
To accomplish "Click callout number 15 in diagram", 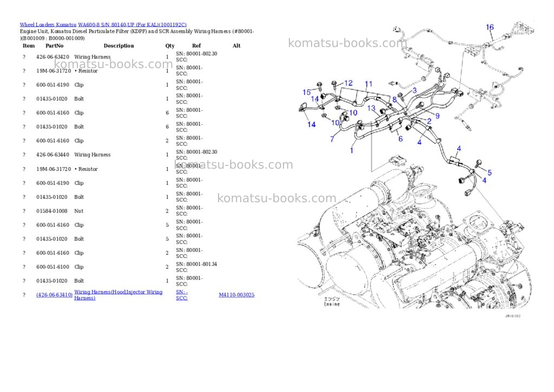I will (307, 92).
